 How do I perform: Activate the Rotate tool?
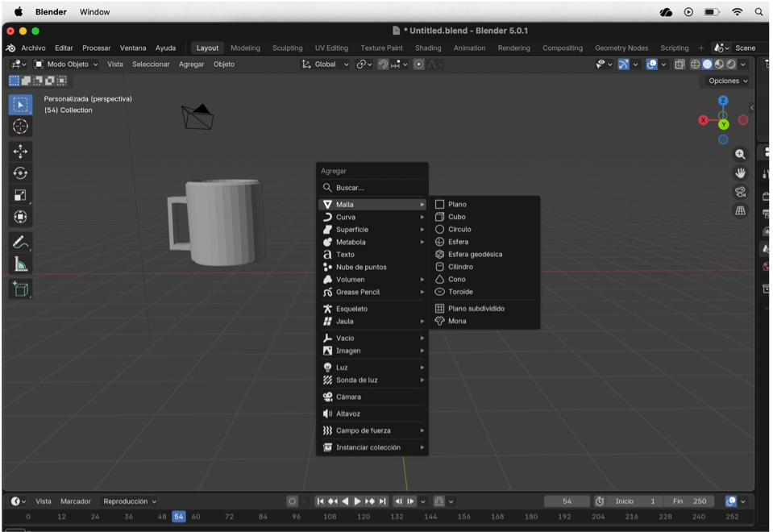(x=20, y=174)
